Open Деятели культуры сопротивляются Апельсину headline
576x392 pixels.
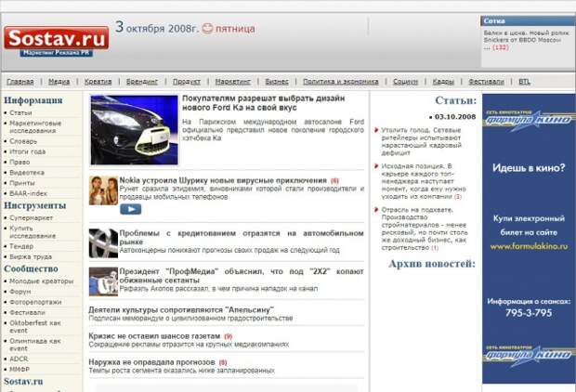[181, 309]
